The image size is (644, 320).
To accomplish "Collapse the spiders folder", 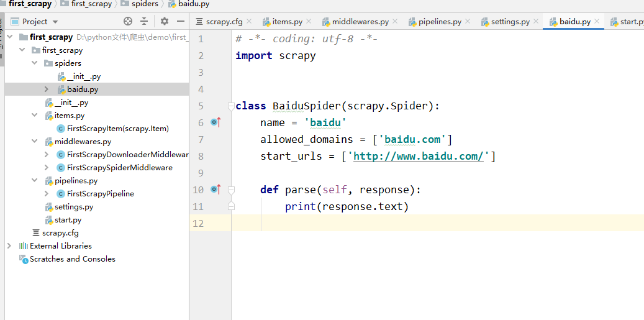I will tap(35, 63).
